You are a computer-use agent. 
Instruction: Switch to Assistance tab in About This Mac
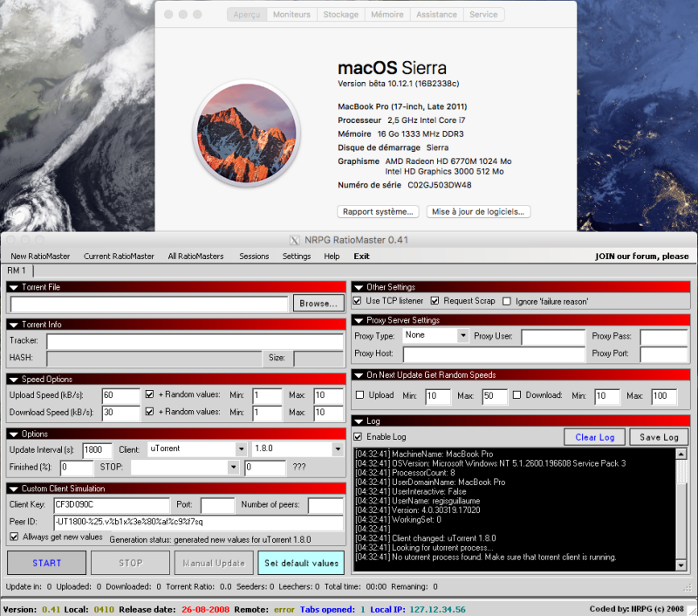coord(437,15)
